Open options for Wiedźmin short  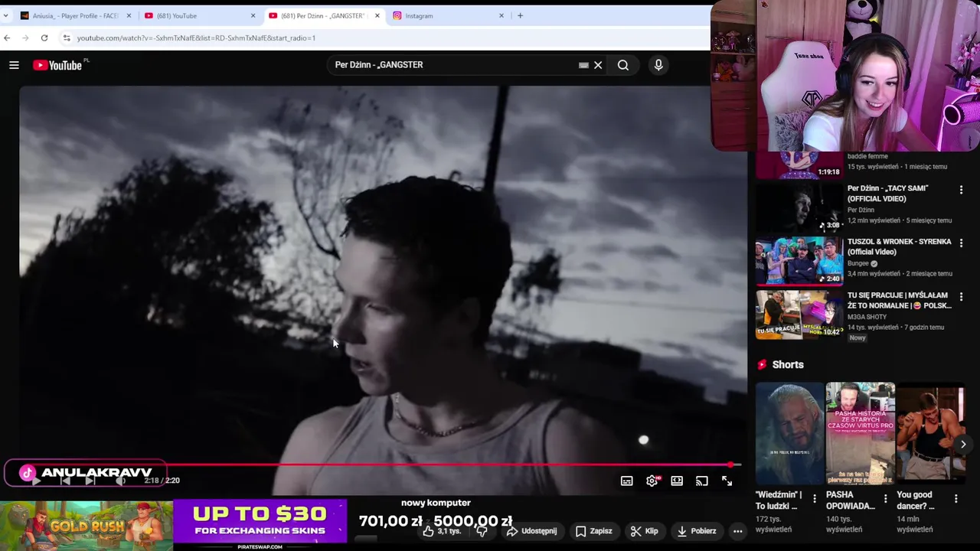point(815,499)
